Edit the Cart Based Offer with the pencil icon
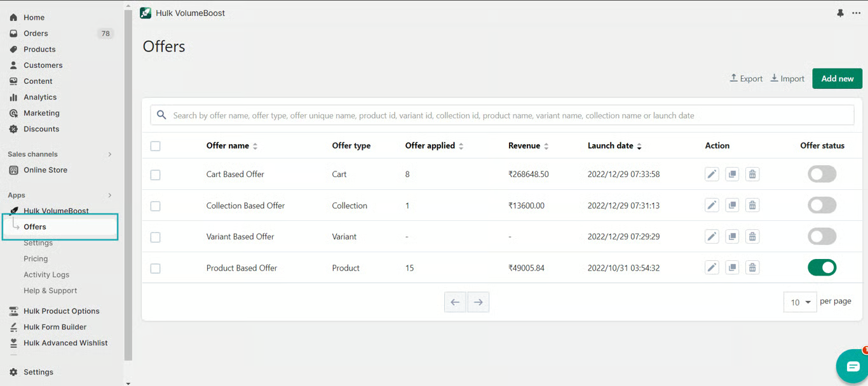Viewport: 868px width, 386px height. [712, 174]
